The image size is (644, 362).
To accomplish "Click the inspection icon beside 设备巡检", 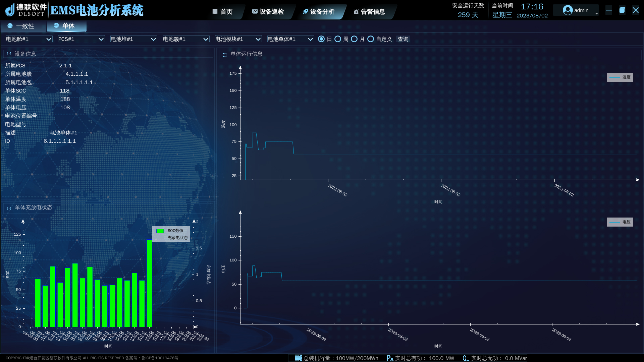I will [255, 12].
